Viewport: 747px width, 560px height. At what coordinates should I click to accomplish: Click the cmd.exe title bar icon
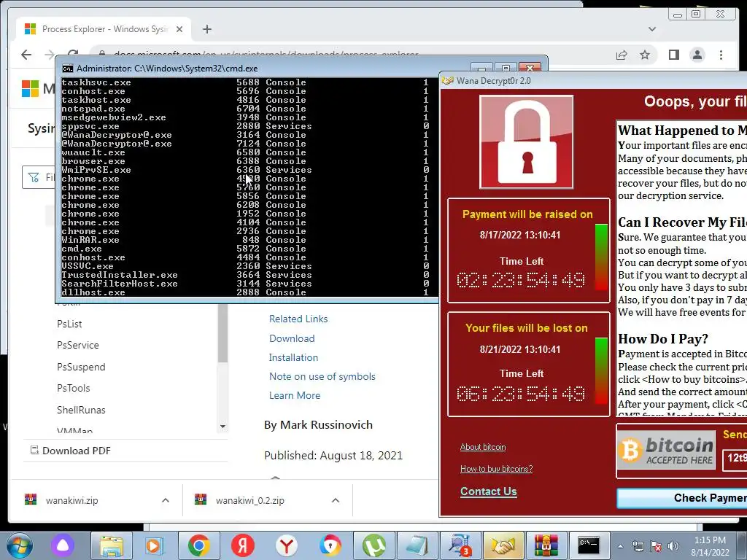(x=68, y=68)
